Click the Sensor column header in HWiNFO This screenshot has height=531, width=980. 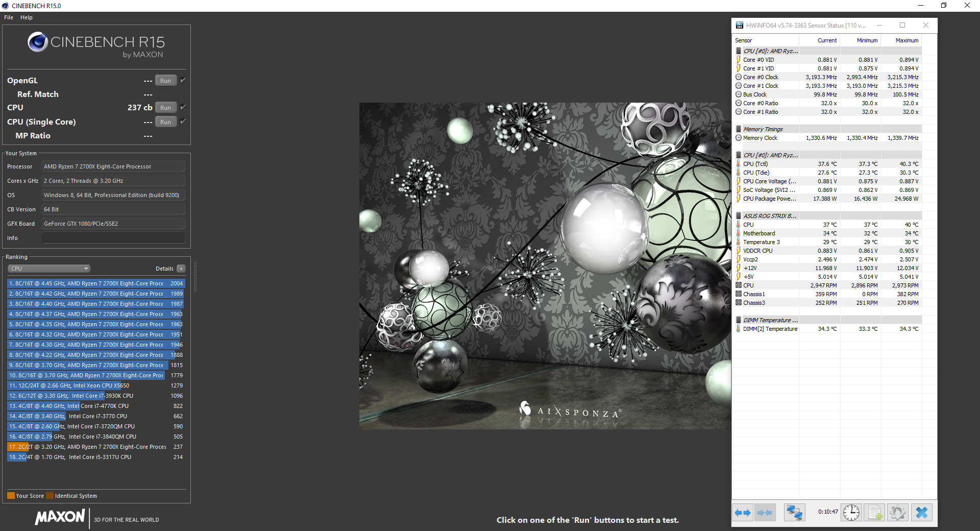pyautogui.click(x=766, y=40)
